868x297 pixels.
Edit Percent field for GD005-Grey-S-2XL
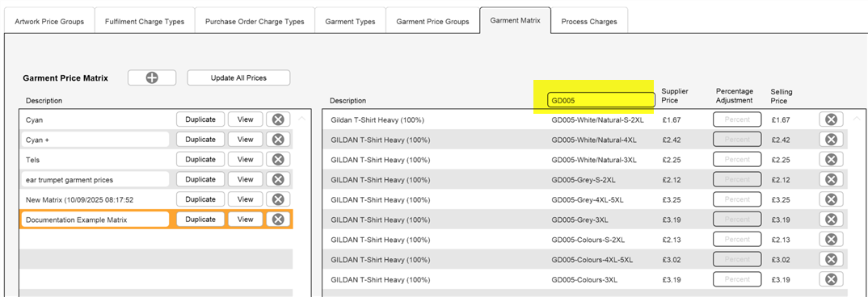pos(737,179)
